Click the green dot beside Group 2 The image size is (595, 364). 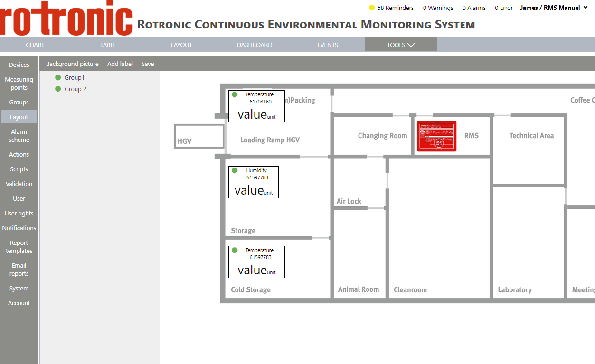coord(58,89)
